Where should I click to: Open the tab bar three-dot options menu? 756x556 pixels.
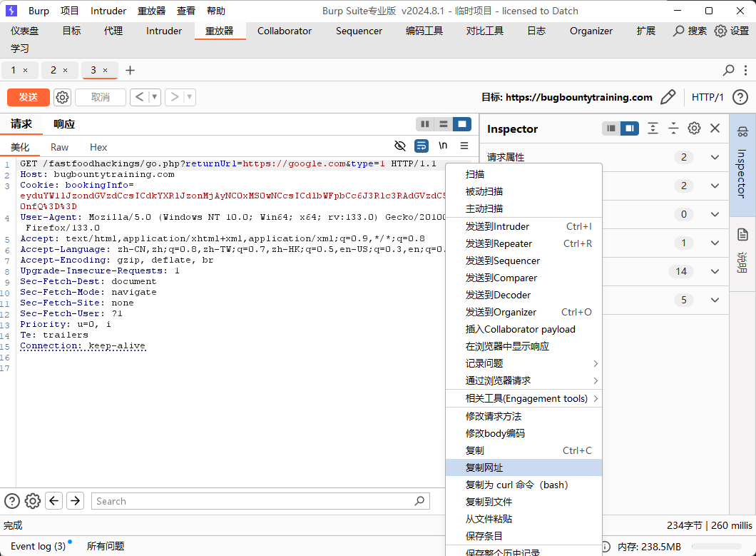point(745,71)
